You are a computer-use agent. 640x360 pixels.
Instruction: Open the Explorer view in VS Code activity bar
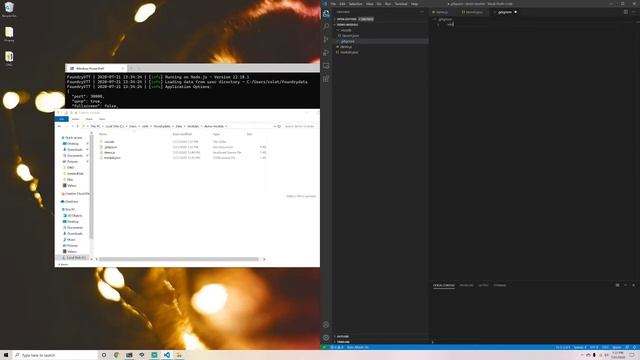[x=326, y=14]
